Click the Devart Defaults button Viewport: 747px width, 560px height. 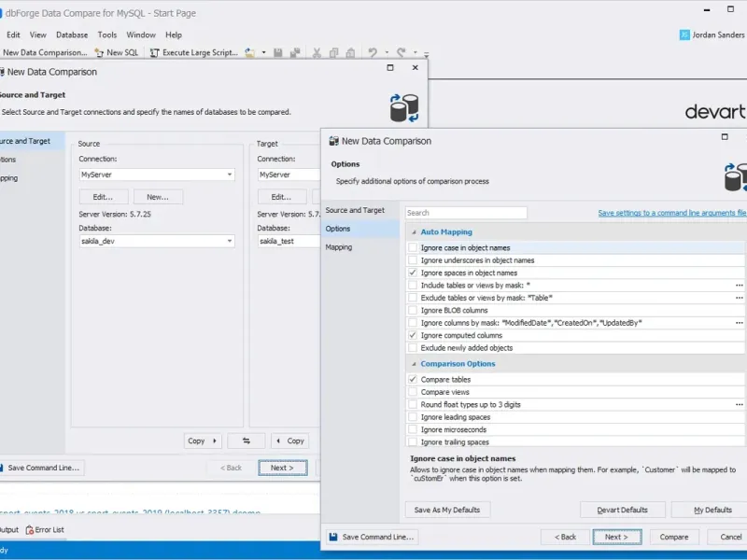pos(622,510)
